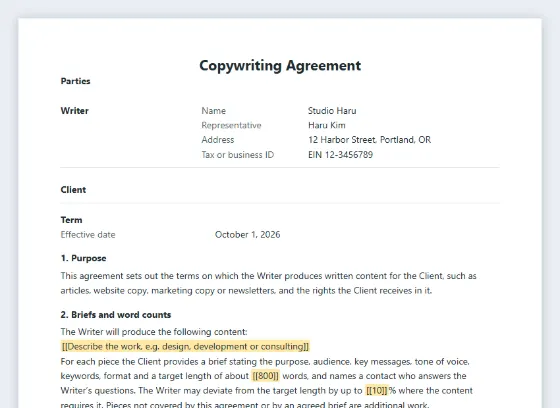Click the date October 1, 2026
This screenshot has width=560, height=408.
tap(248, 235)
